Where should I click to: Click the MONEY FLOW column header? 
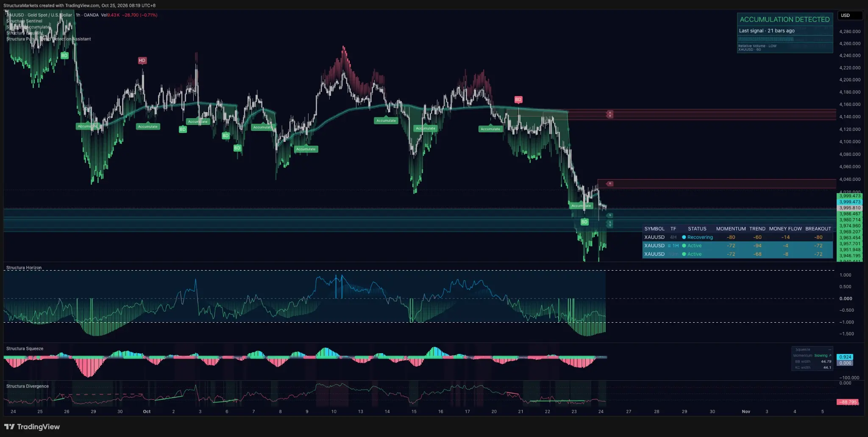(785, 229)
